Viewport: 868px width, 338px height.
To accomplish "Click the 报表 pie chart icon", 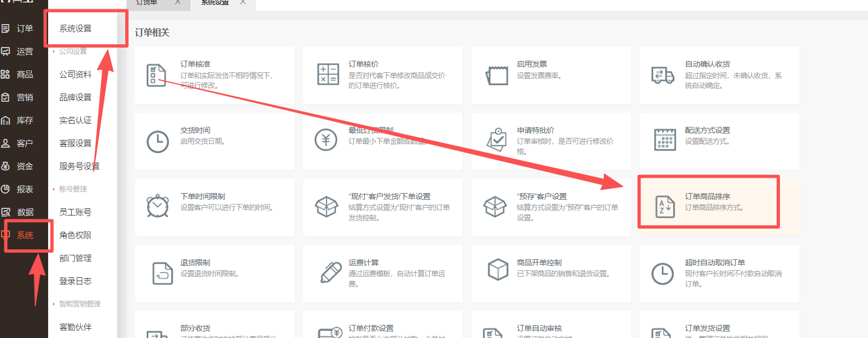I will (x=5, y=189).
